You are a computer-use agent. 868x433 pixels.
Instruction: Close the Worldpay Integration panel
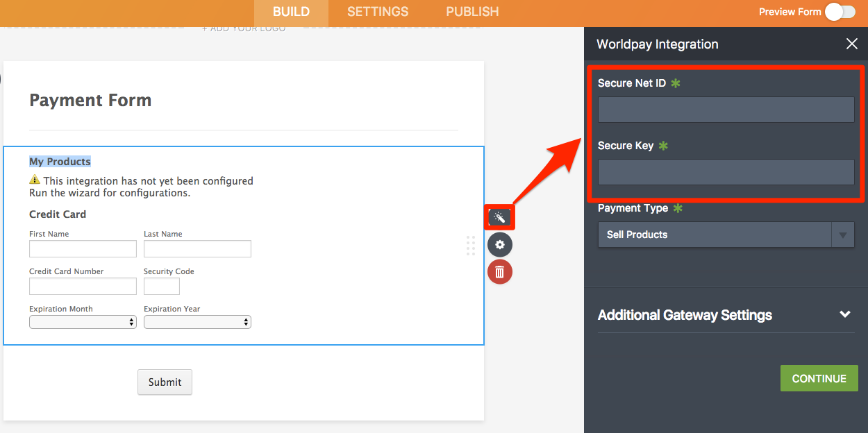[x=851, y=44]
